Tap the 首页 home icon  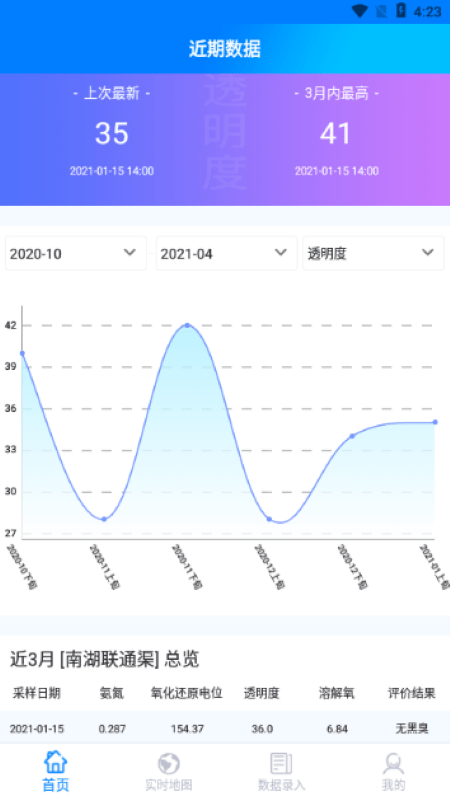[x=56, y=762]
